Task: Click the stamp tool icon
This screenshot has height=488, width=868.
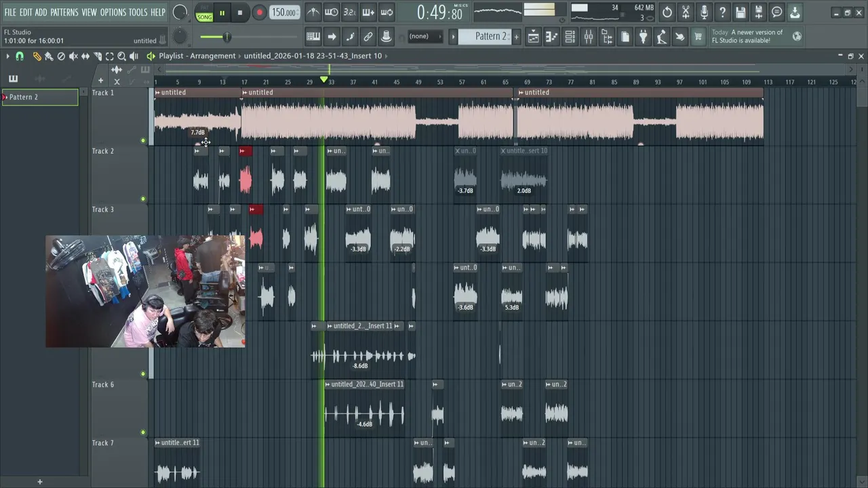Action: [x=386, y=37]
